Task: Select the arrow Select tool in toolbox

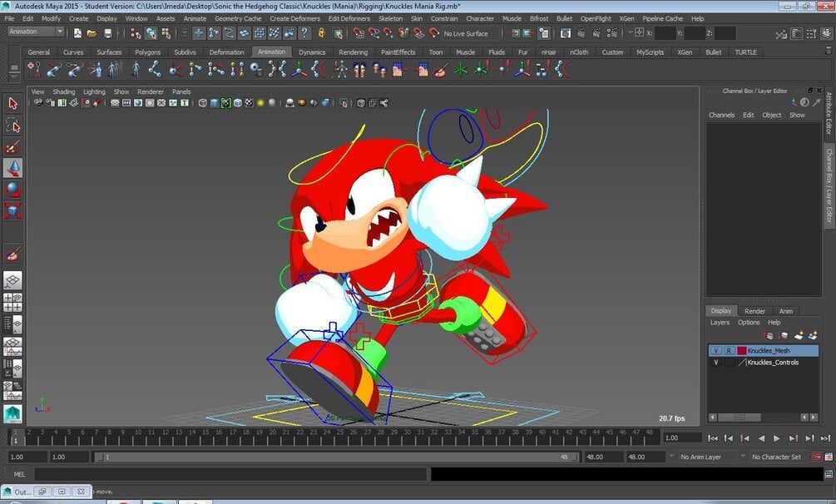Action: pyautogui.click(x=12, y=103)
